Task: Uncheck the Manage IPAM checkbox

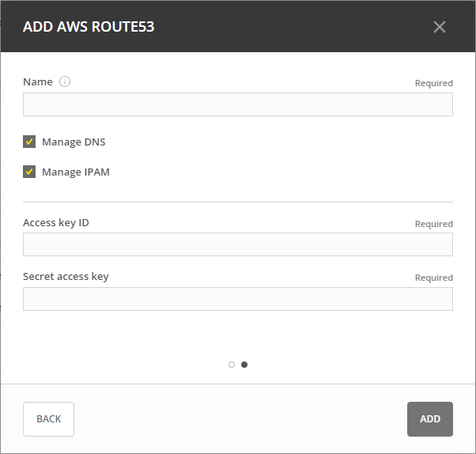Action: (x=29, y=172)
